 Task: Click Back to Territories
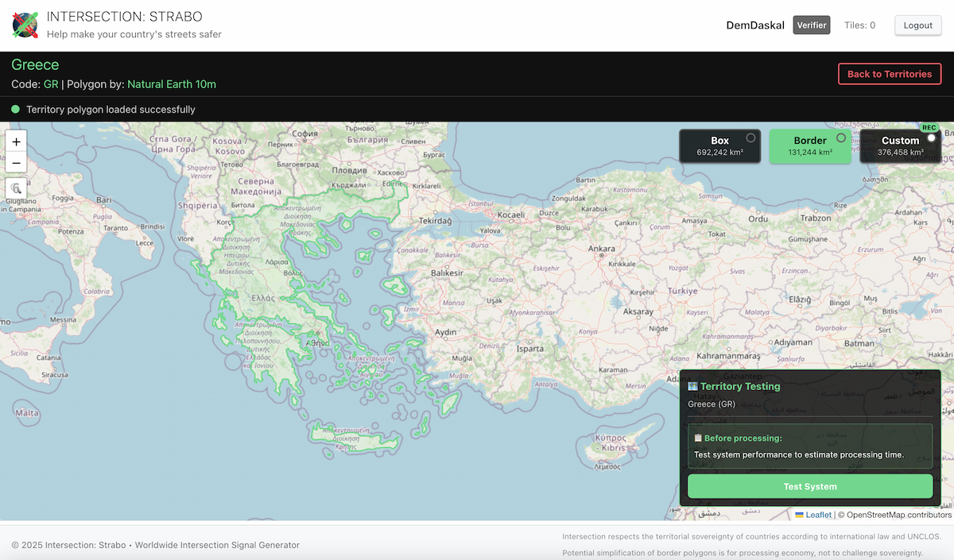pyautogui.click(x=890, y=74)
